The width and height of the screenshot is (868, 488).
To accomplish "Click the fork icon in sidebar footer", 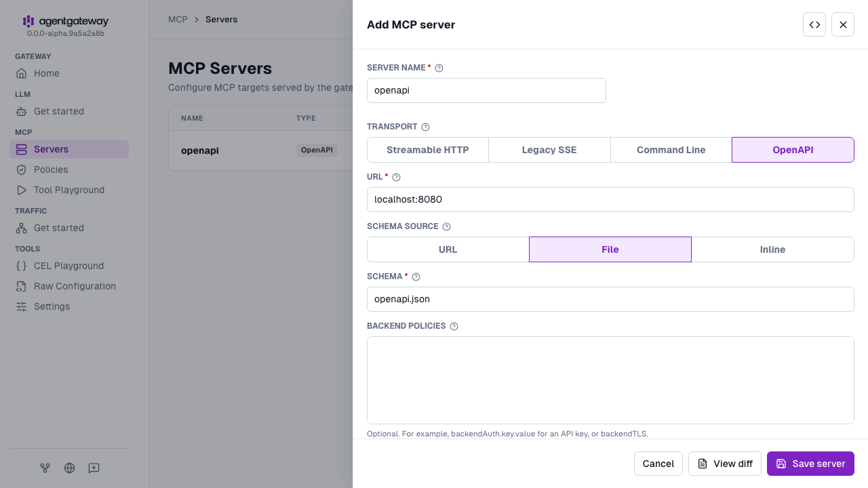I will 45,468.
